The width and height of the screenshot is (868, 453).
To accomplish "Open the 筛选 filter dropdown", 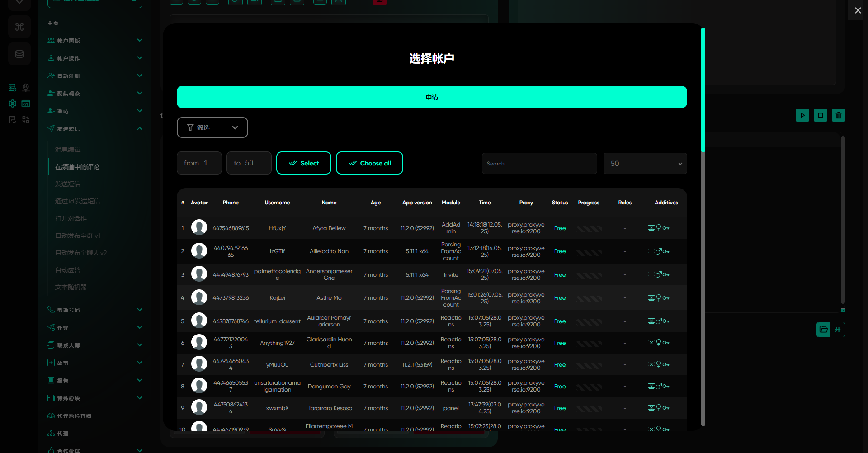I will click(212, 127).
